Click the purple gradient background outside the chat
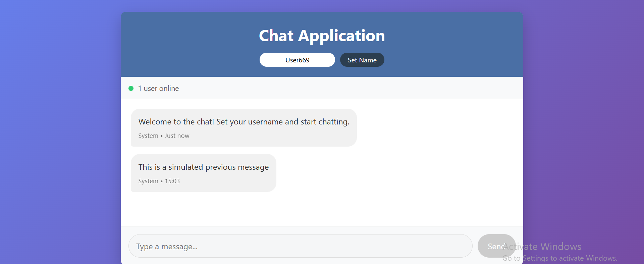This screenshot has width=644, height=264. pos(60,134)
